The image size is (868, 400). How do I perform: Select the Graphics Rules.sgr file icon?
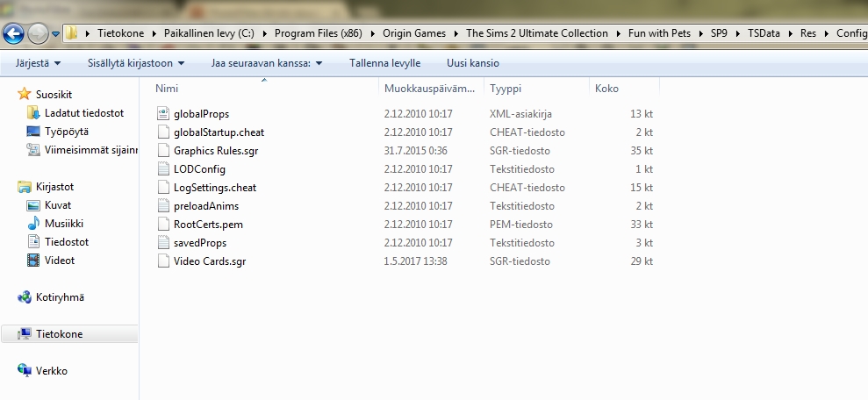tap(163, 151)
